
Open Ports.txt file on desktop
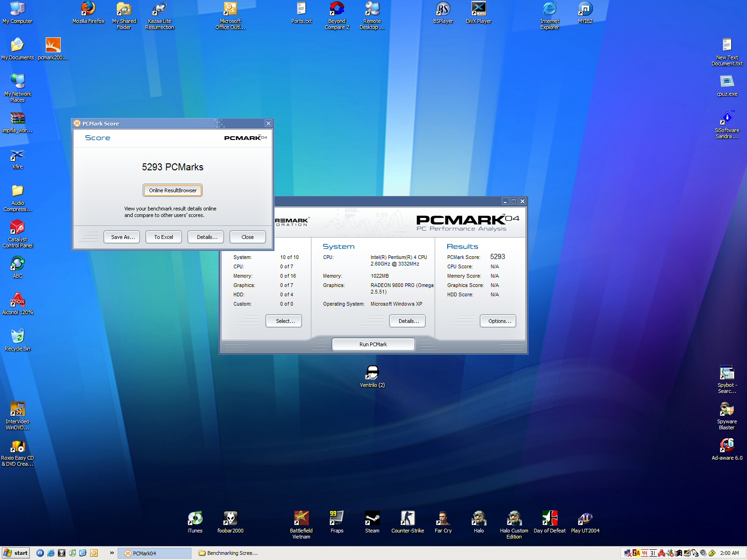301,13
